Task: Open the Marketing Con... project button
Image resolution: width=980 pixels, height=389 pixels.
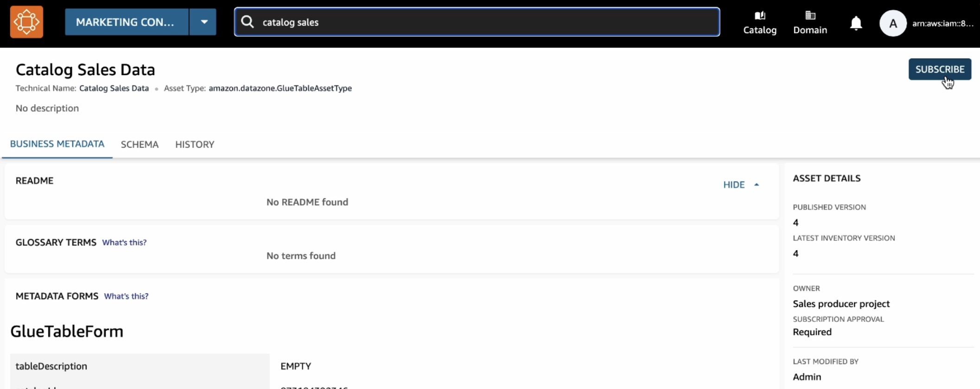Action: click(x=127, y=22)
